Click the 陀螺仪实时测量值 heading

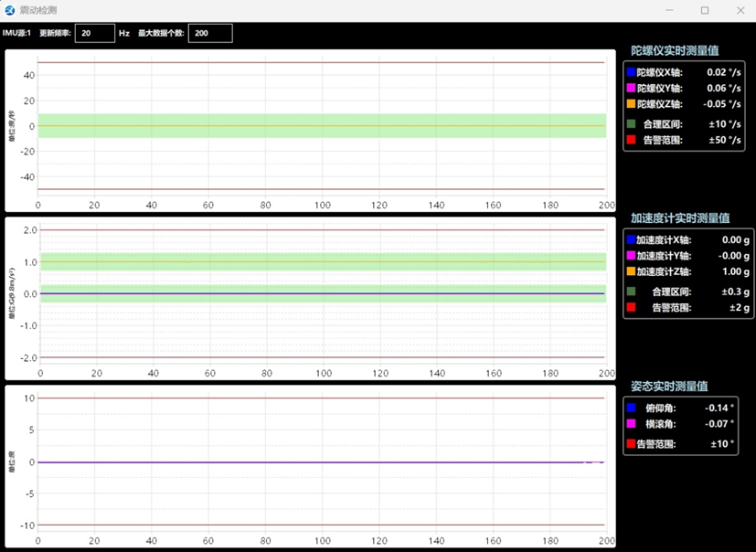coord(675,50)
